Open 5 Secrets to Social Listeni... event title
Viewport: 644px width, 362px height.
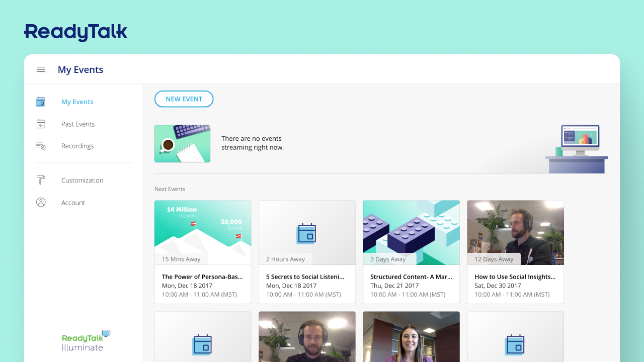[305, 277]
